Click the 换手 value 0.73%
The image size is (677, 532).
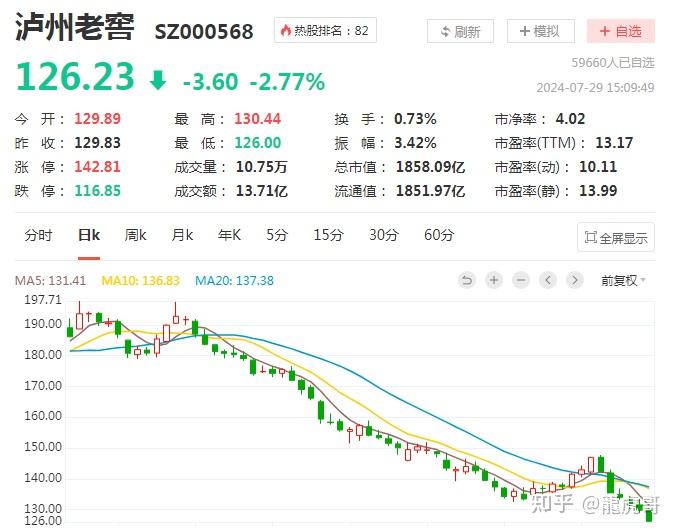(x=415, y=119)
